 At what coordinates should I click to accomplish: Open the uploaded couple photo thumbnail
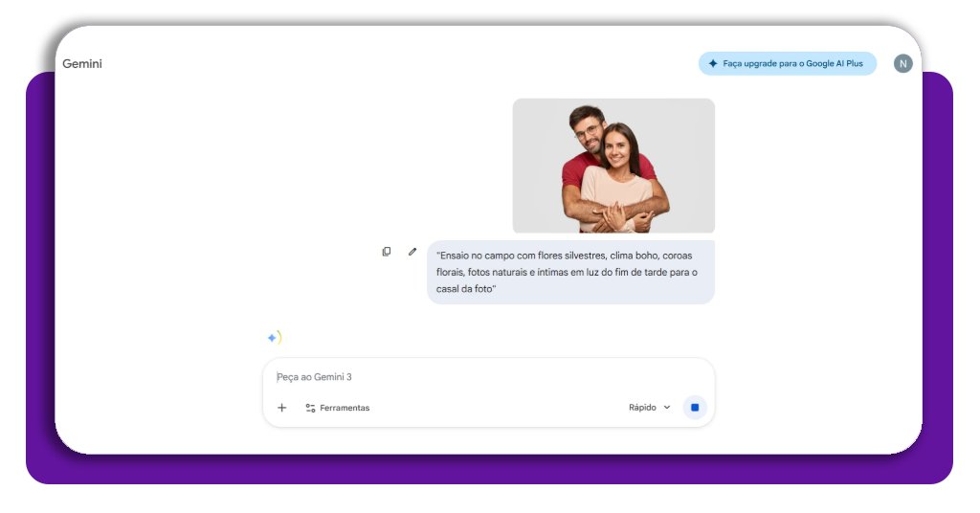612,166
